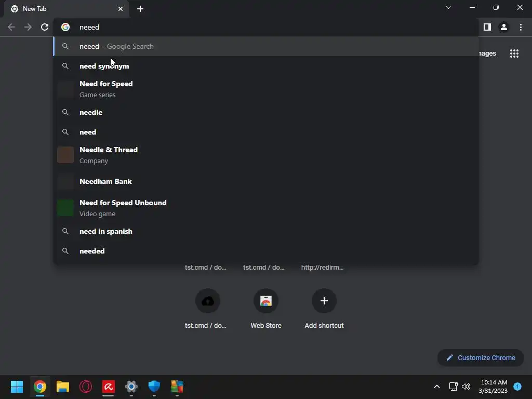Select Needle & Thread company suggestion
The width and height of the screenshot is (532, 399).
(267, 155)
